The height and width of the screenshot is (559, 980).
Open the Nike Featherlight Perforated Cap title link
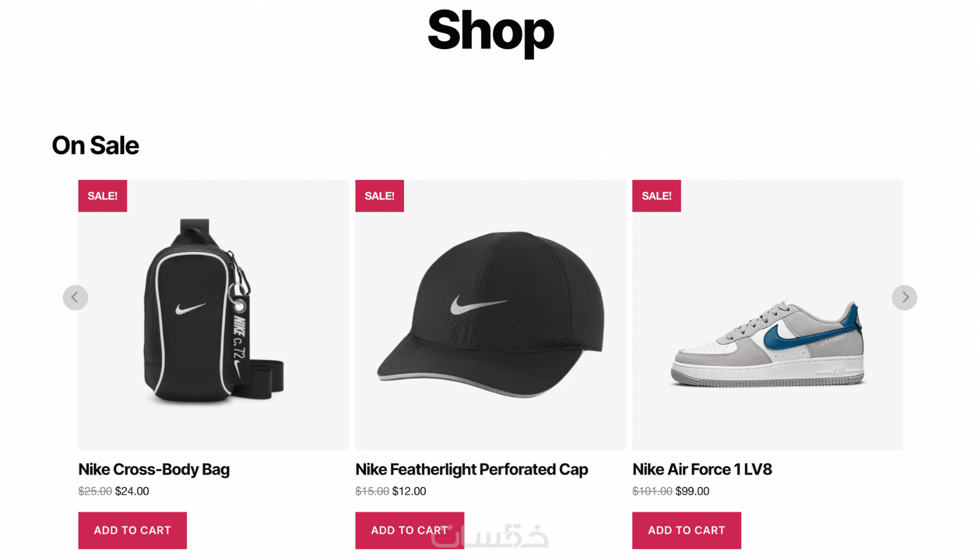(472, 470)
